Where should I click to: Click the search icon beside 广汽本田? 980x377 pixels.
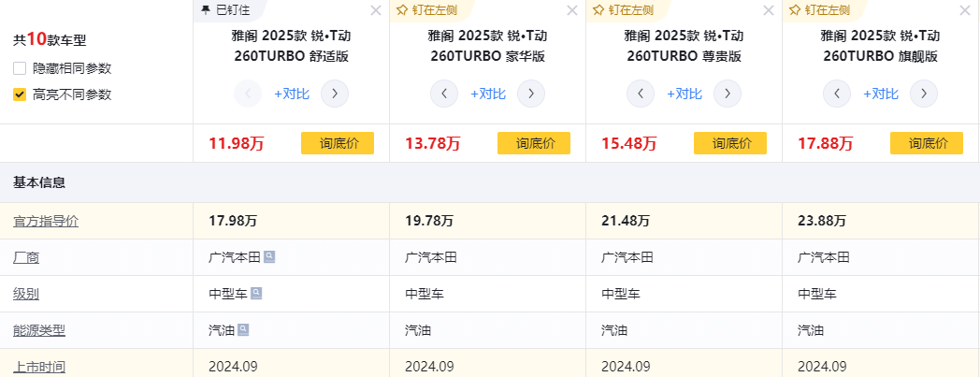(x=269, y=256)
